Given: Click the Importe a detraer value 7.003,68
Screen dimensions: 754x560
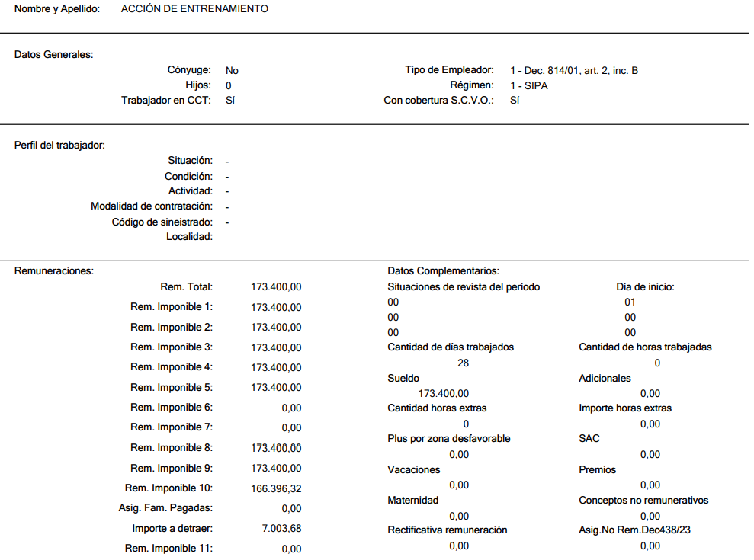Looking at the screenshot, I should point(282,528).
